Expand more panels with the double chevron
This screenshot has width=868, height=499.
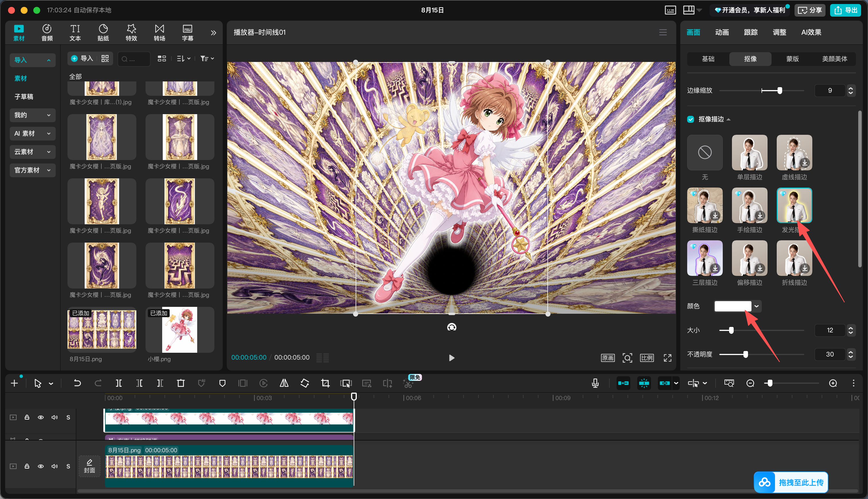(213, 33)
